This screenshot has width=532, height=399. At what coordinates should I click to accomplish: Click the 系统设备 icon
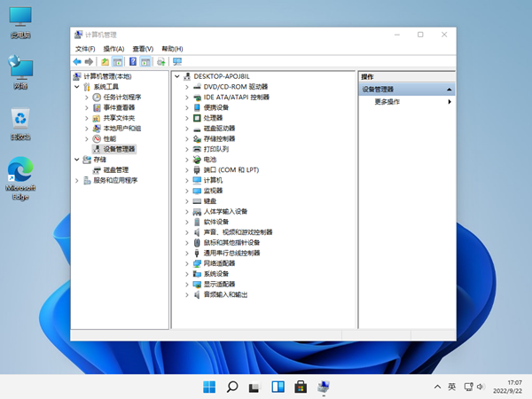coord(197,274)
